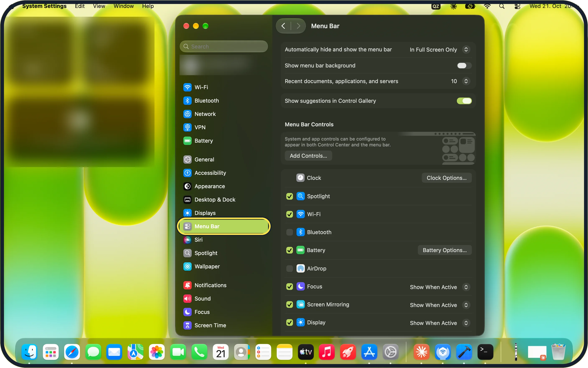The height and width of the screenshot is (368, 588).
Task: Open Notifications settings
Action: (223, 285)
